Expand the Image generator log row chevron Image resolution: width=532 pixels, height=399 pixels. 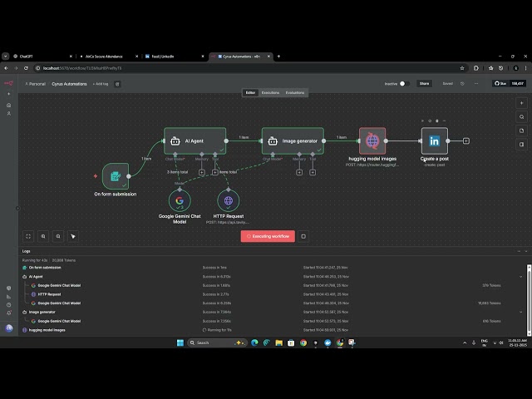[x=521, y=312]
